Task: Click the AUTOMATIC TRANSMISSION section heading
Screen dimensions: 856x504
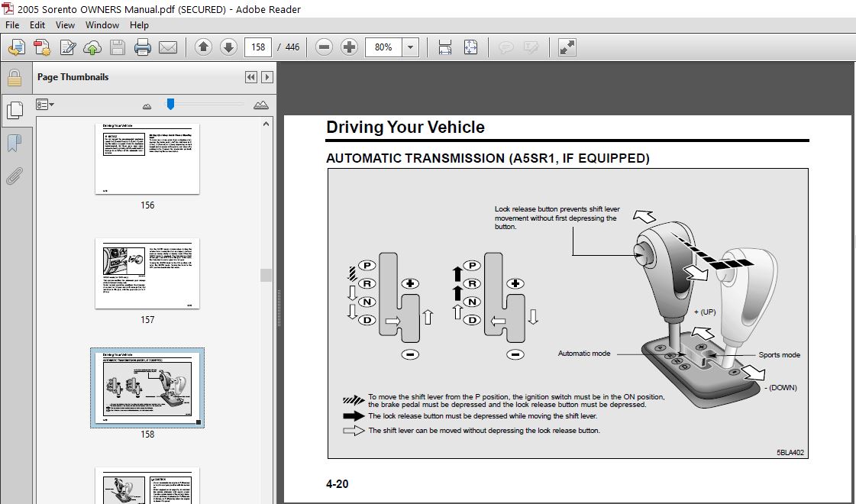Action: [487, 158]
